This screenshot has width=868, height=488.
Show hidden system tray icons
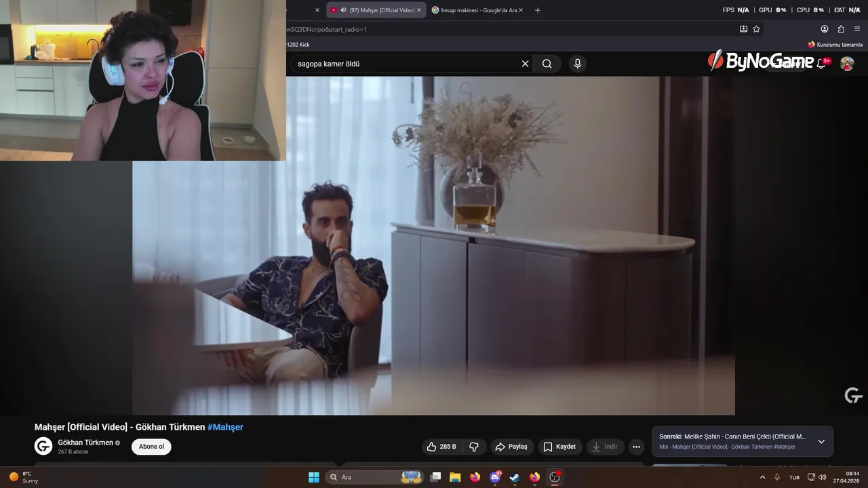click(x=762, y=477)
